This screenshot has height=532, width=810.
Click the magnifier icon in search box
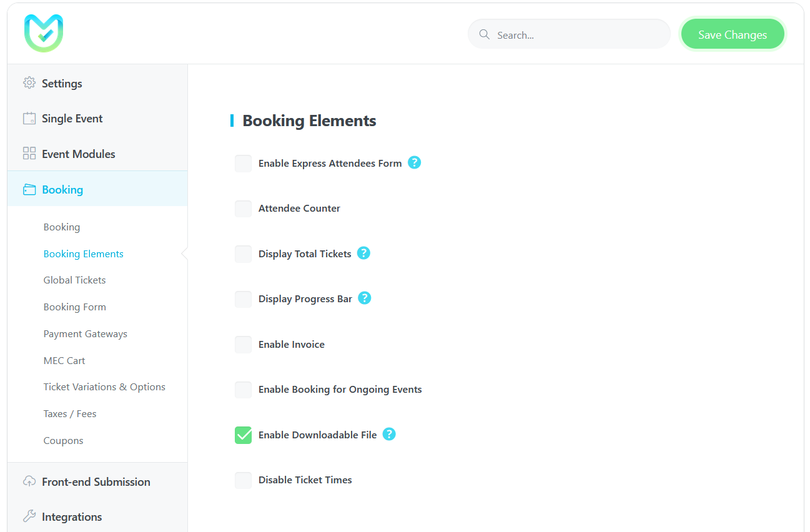[484, 34]
